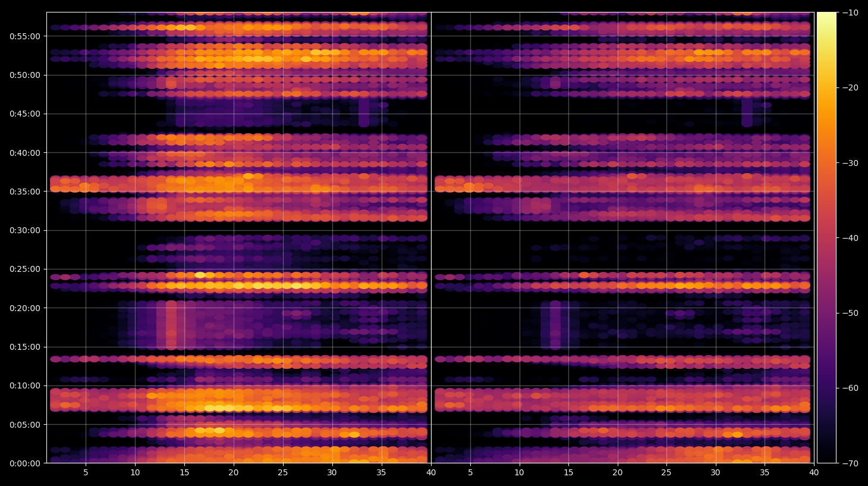Viewport: 868px width, 486px height.
Task: Select the 0:40:00 time axis label
Action: pos(25,153)
